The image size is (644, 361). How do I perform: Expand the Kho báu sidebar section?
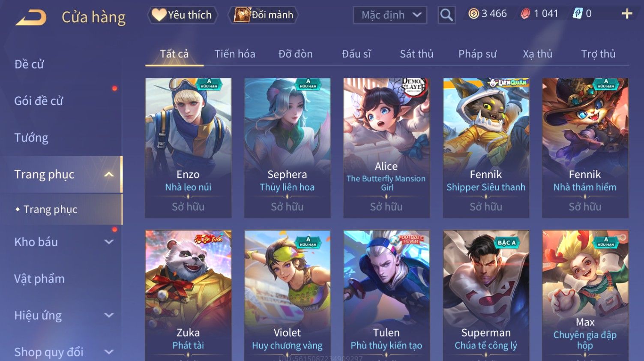coord(109,242)
